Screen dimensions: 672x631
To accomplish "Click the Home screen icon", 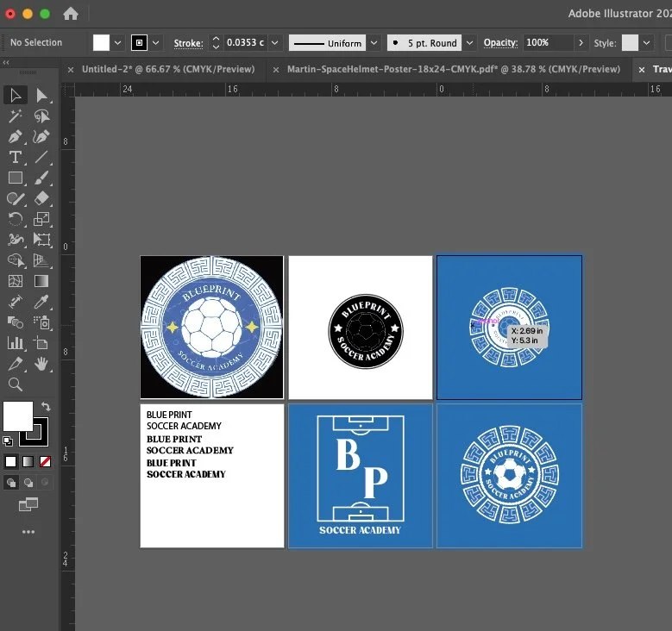I will [x=71, y=14].
